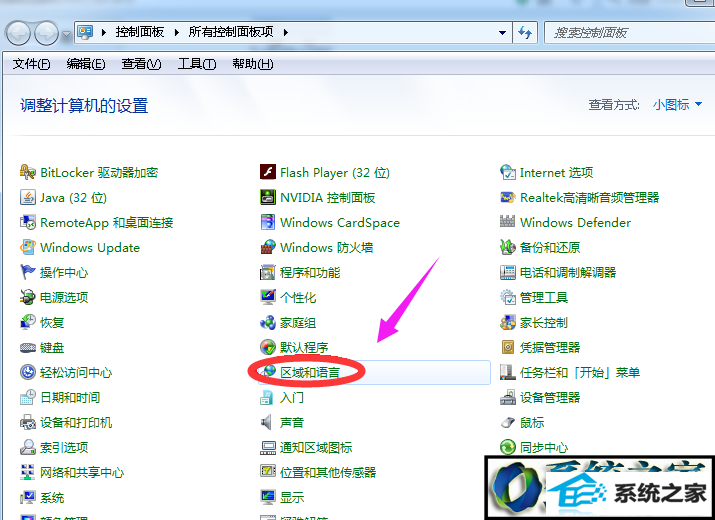Click the Flash Player (32 位) icon
715x520 pixels.
pos(268,172)
